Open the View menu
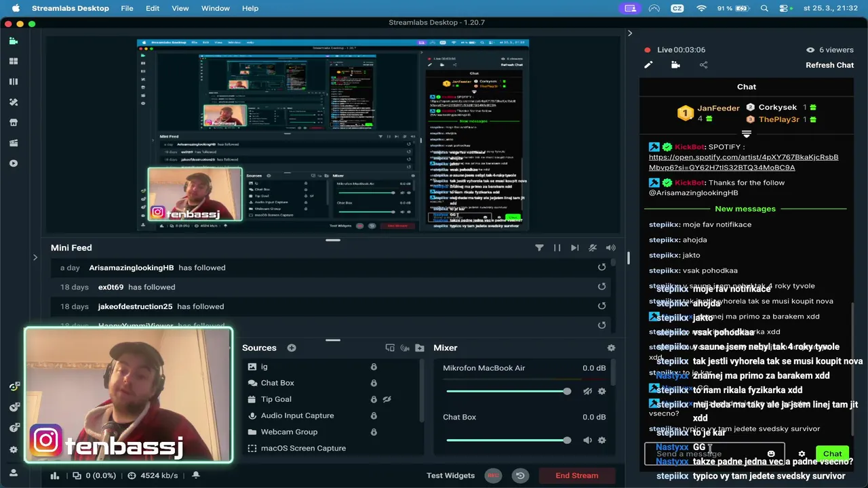Screen dimensions: 868x488 point(180,8)
